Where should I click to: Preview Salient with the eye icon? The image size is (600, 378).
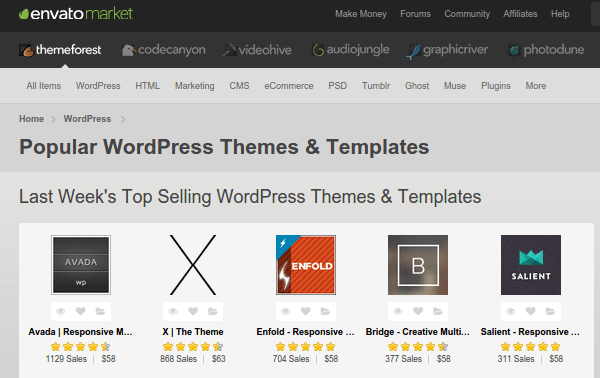(510, 311)
